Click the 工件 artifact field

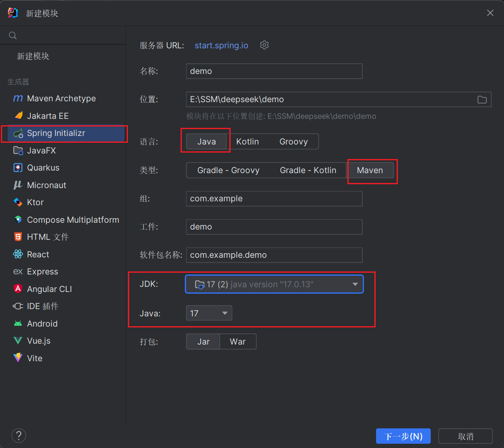coord(274,227)
